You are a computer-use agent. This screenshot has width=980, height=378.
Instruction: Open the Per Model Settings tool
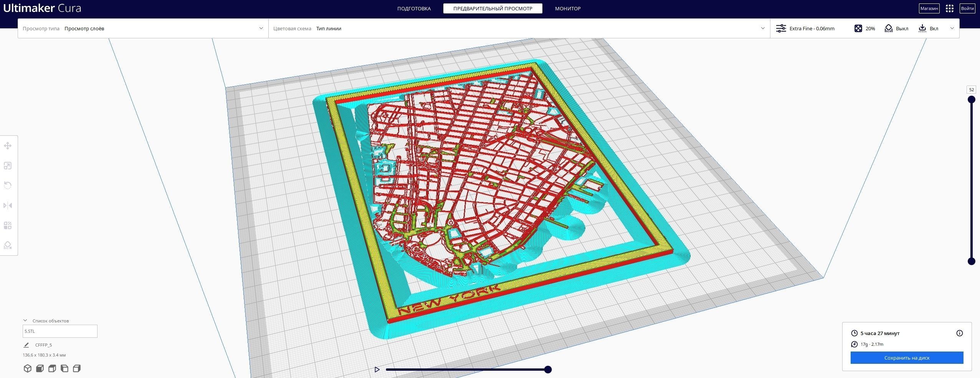pyautogui.click(x=8, y=225)
